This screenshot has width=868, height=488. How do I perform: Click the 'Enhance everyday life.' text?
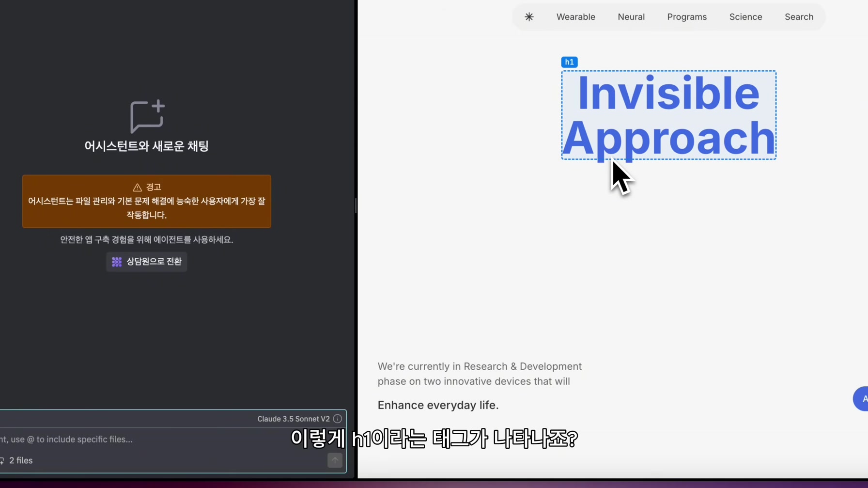(438, 405)
